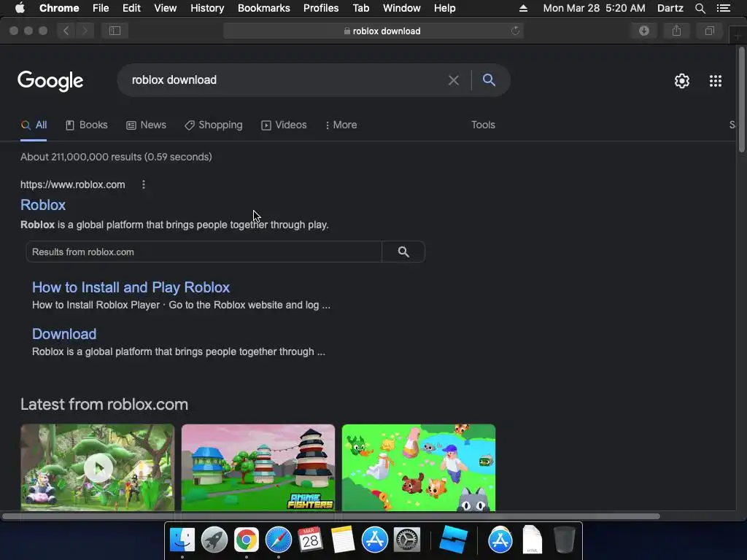Go forward with the browser forward arrow
Viewport: 747px width, 560px height.
tap(85, 31)
